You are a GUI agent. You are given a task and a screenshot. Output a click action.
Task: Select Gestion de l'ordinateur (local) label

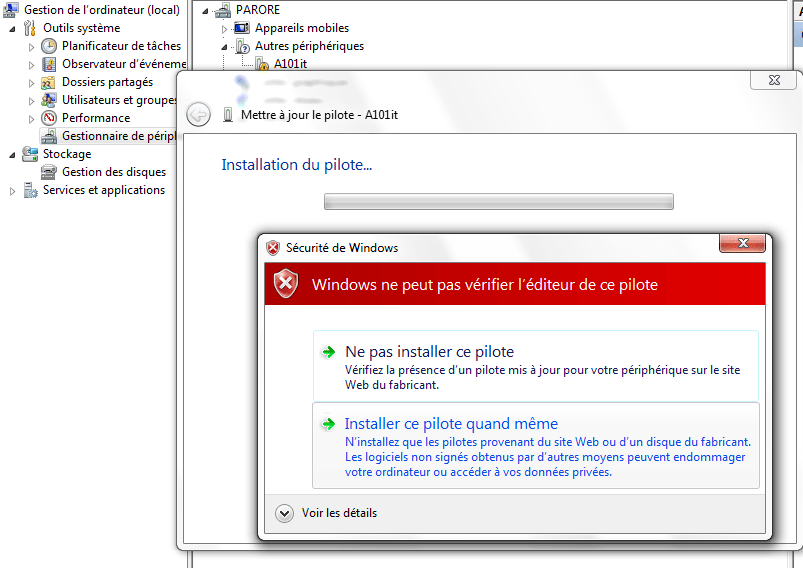[x=102, y=10]
